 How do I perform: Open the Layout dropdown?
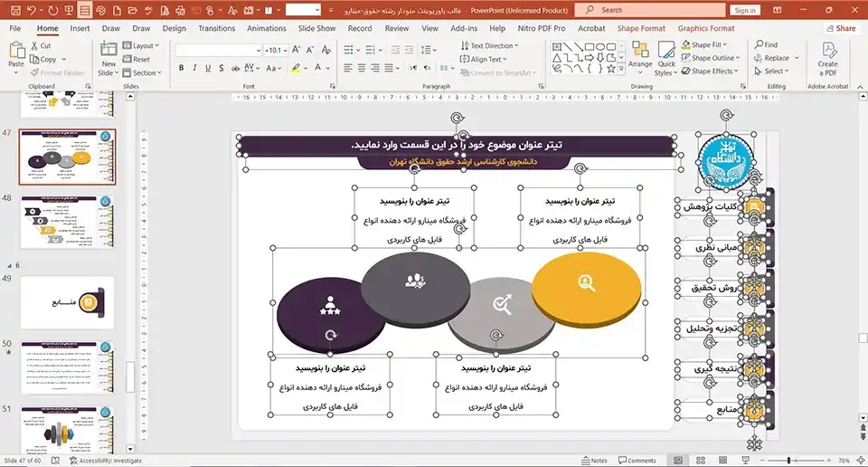(x=141, y=46)
